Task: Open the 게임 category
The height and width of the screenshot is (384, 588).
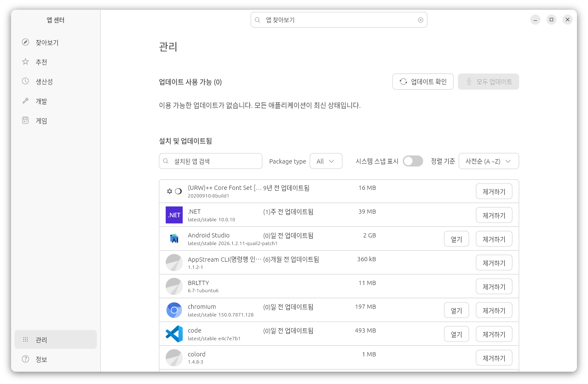Action: pyautogui.click(x=56, y=121)
